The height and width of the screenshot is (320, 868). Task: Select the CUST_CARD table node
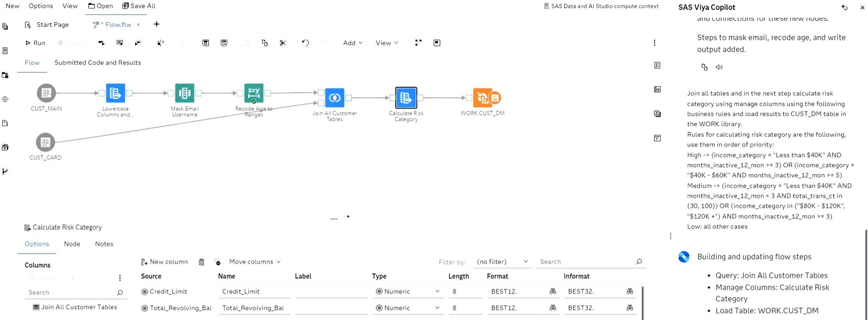coord(45,142)
